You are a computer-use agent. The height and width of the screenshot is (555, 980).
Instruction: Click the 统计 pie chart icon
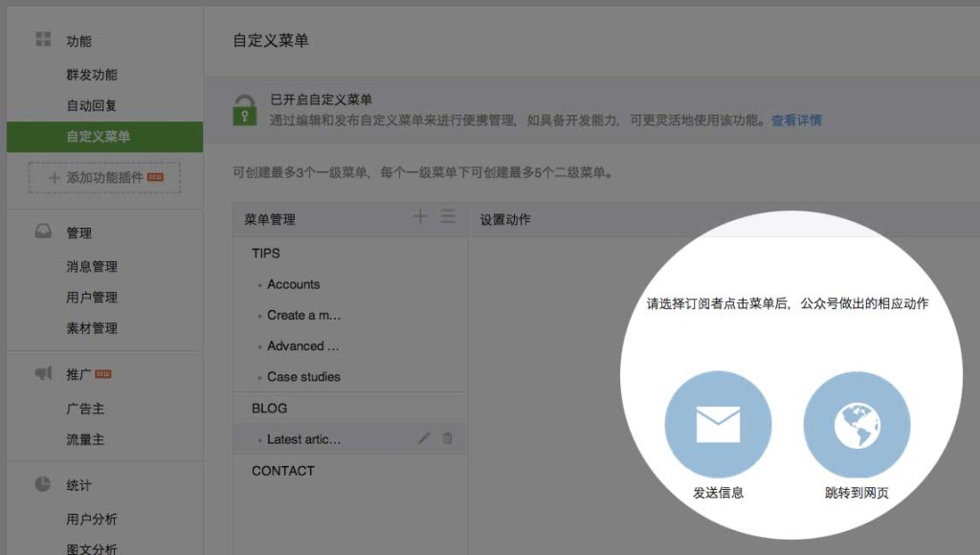(x=43, y=484)
